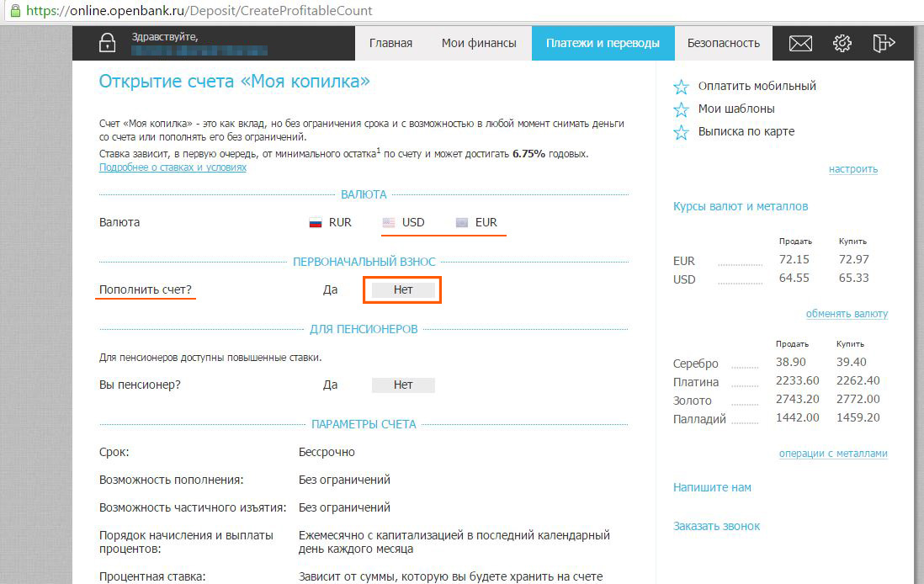
Task: Click настроить link in sidebar
Action: tap(852, 169)
